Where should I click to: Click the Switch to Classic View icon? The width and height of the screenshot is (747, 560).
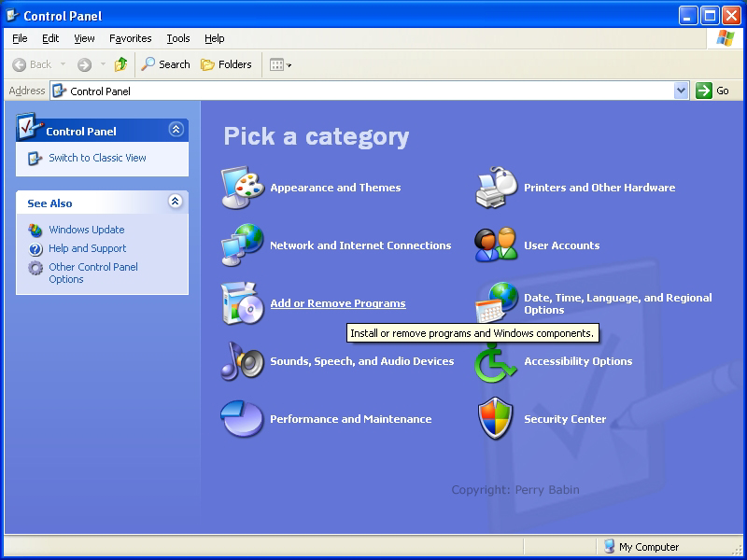click(x=35, y=158)
